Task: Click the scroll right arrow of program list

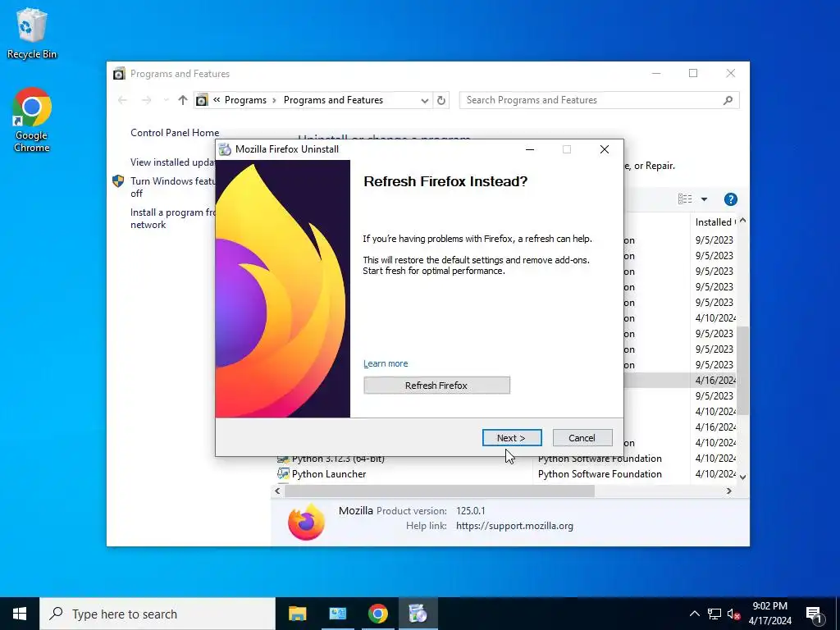Action: tap(729, 491)
